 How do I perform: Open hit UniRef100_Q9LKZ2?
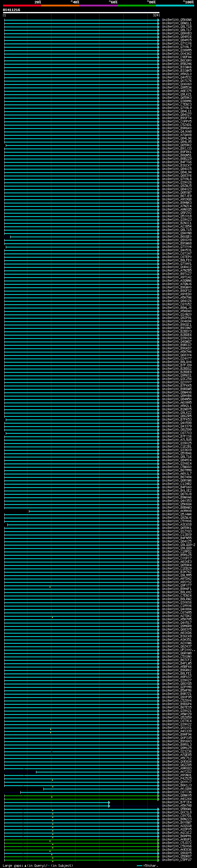click(x=176, y=412)
